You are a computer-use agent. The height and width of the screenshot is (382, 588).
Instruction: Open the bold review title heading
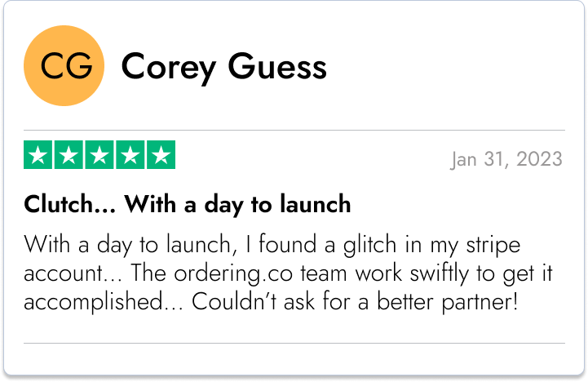187,205
